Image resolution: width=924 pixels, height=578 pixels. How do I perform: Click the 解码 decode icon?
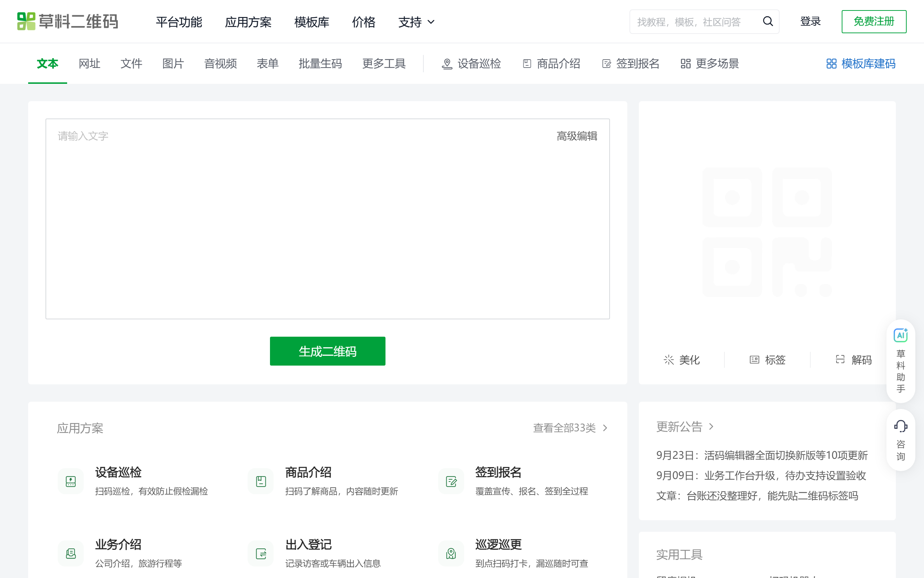pyautogui.click(x=840, y=359)
